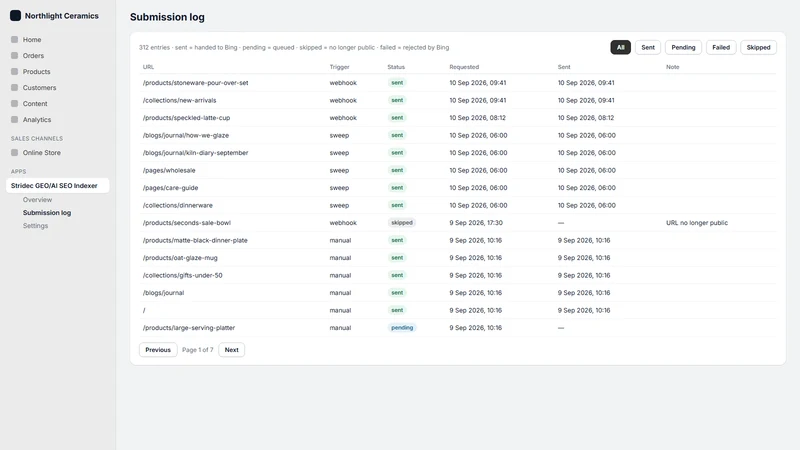Click /collections/gifts-under-50 URL
The width and height of the screenshot is (800, 450).
click(x=183, y=276)
